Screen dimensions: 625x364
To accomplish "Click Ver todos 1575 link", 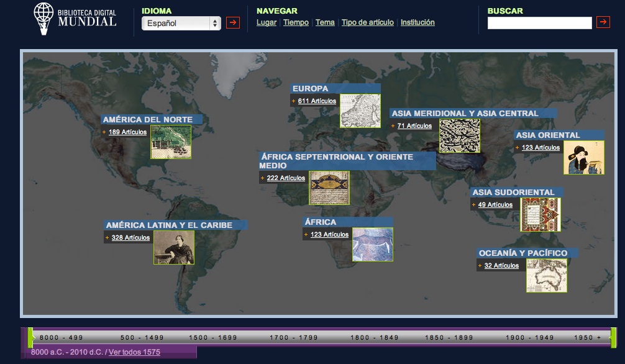I will coord(134,353).
